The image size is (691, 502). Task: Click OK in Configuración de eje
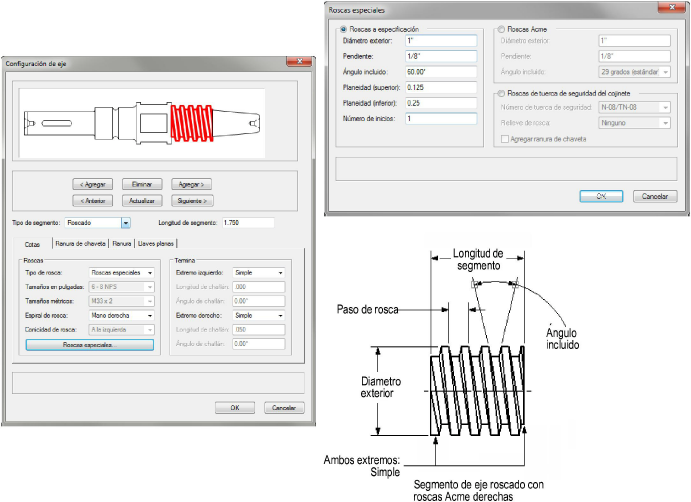click(x=235, y=408)
